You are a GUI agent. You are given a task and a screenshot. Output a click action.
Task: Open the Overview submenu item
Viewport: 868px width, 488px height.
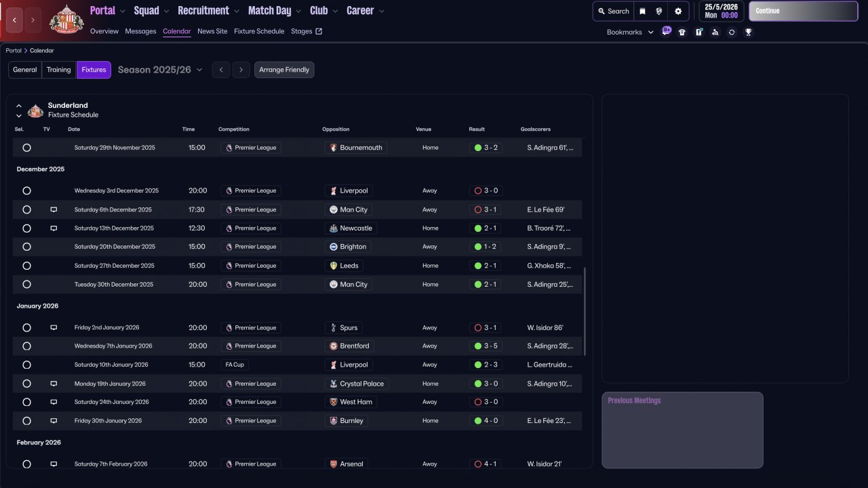104,31
